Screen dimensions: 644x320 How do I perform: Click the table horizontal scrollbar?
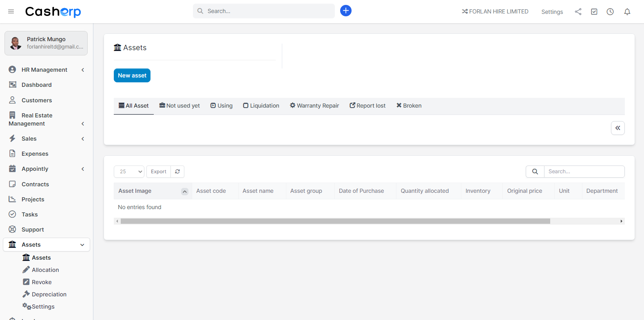[334, 221]
